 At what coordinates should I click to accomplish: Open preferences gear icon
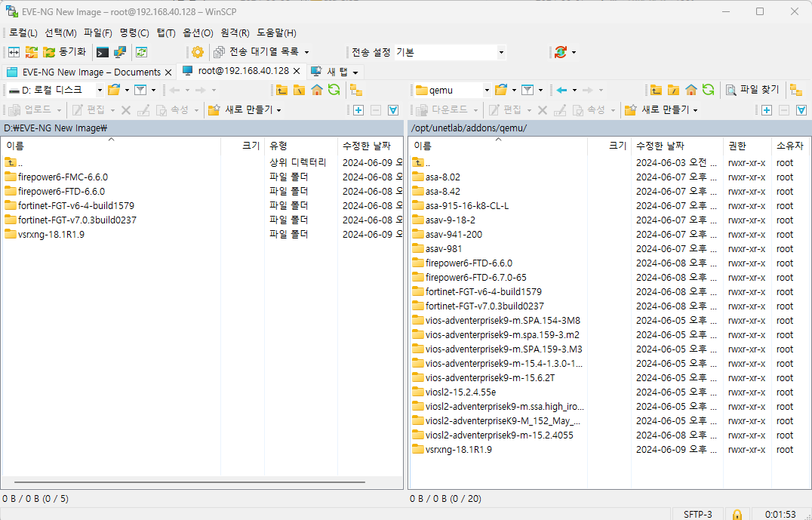pyautogui.click(x=197, y=52)
